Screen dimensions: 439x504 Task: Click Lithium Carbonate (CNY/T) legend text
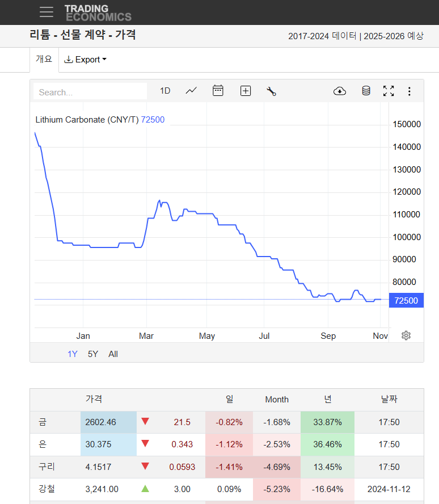coord(87,120)
